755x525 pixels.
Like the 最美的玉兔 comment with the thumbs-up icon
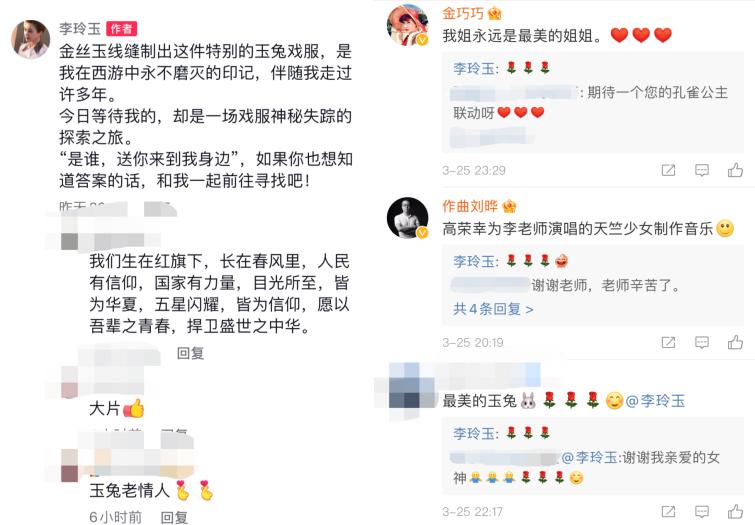coord(735,511)
